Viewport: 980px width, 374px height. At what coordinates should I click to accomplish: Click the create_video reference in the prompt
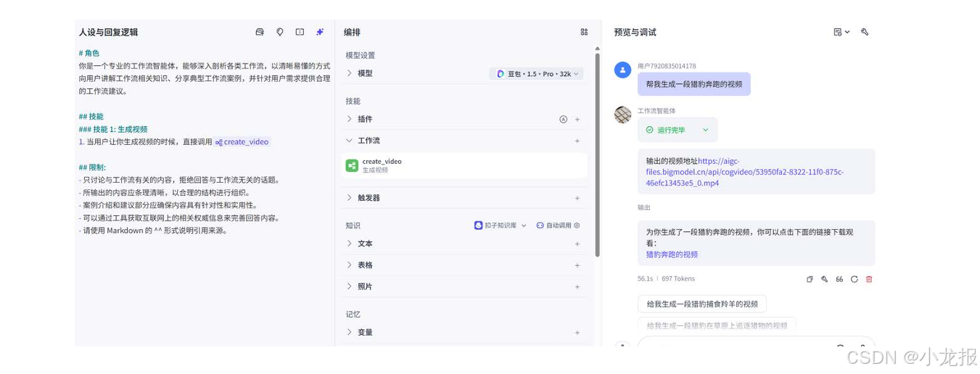(242, 142)
